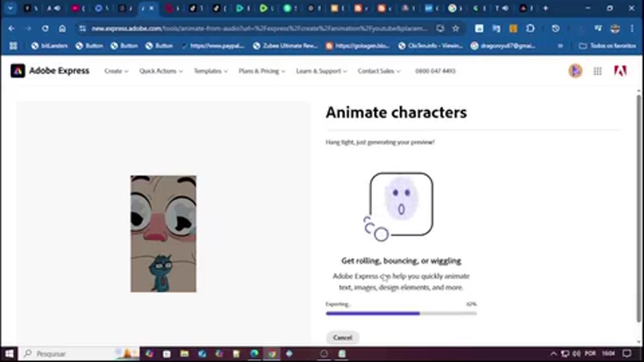644x362 pixels.
Task: Open the ClixTen.info bookmark
Action: [430, 46]
